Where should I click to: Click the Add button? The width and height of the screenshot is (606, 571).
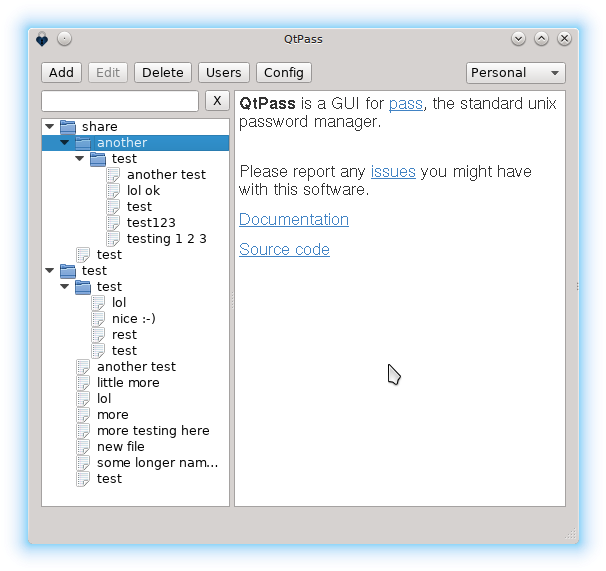click(61, 73)
